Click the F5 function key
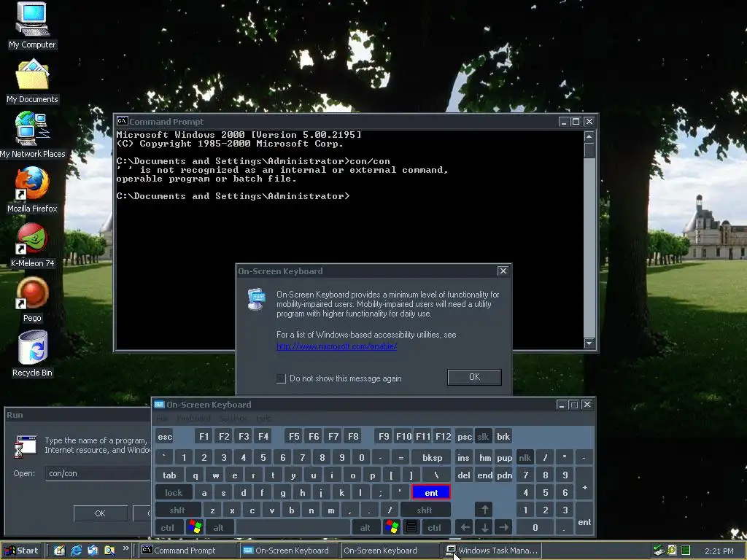 pos(294,437)
